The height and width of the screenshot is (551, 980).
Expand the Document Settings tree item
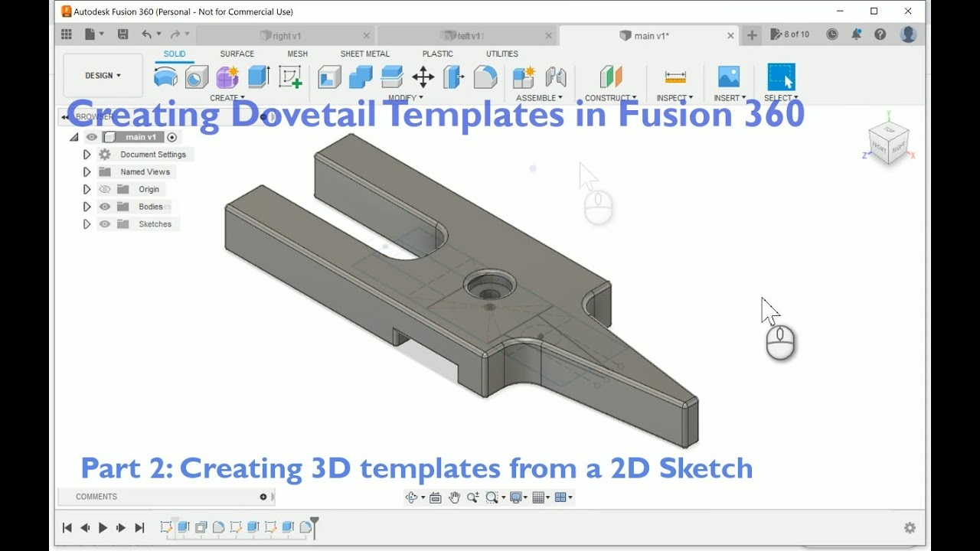tap(87, 154)
